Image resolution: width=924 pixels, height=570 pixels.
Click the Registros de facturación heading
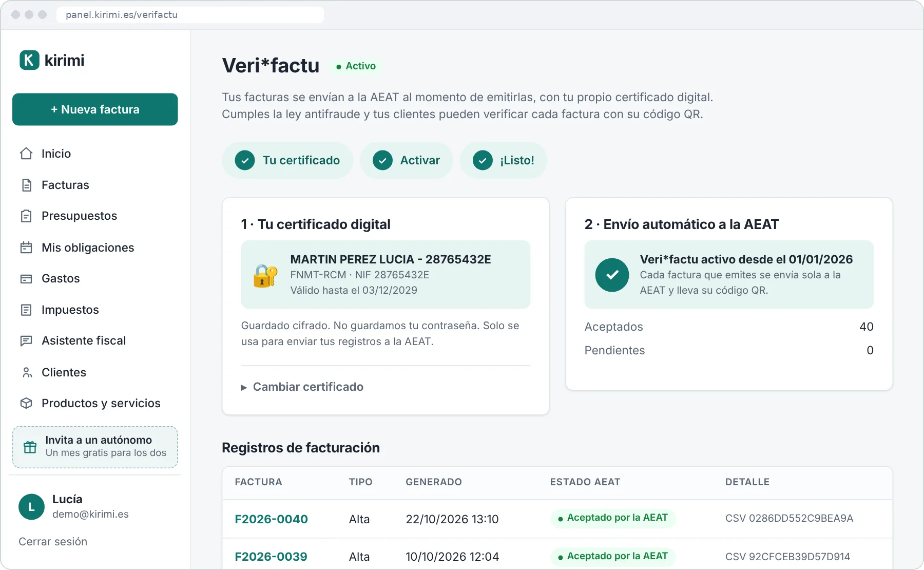[x=301, y=448]
